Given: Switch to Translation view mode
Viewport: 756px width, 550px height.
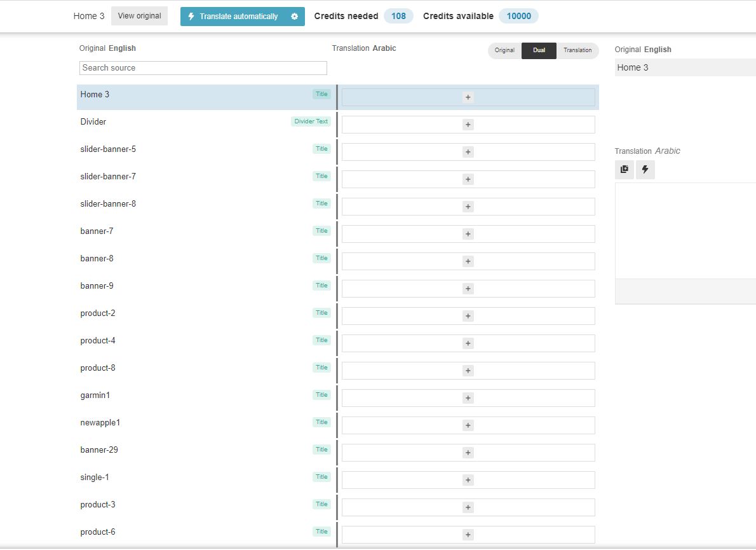Looking at the screenshot, I should (x=577, y=51).
